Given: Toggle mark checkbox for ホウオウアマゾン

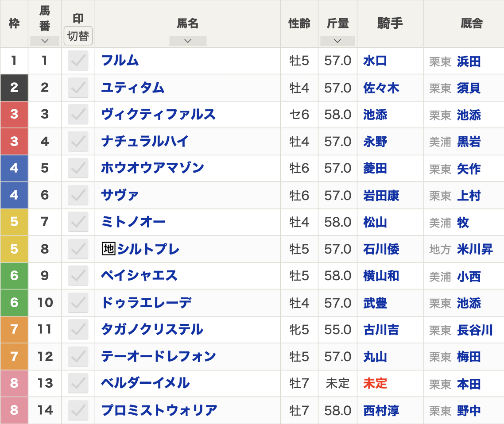Looking at the screenshot, I should [x=78, y=168].
